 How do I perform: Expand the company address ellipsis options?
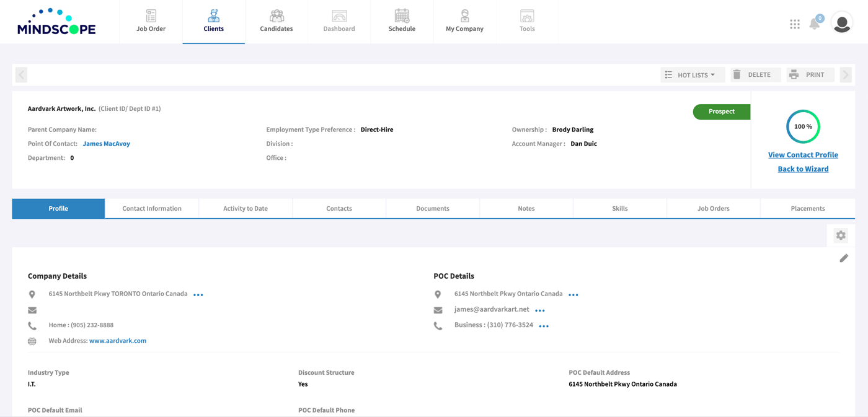pyautogui.click(x=198, y=294)
